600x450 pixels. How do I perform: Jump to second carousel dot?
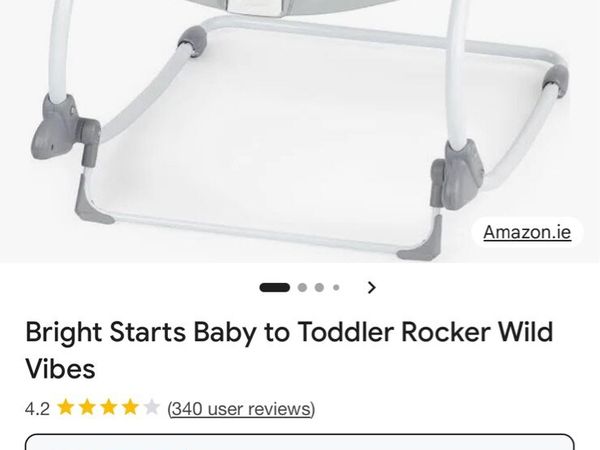point(302,287)
